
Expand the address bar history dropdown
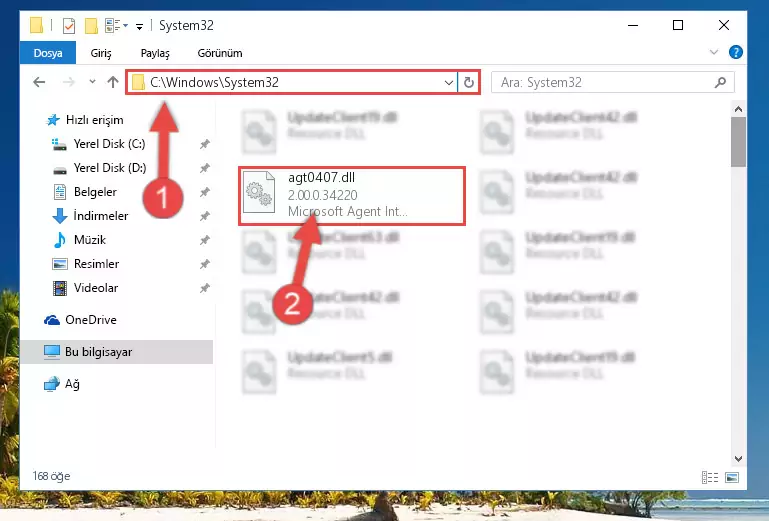coord(448,82)
